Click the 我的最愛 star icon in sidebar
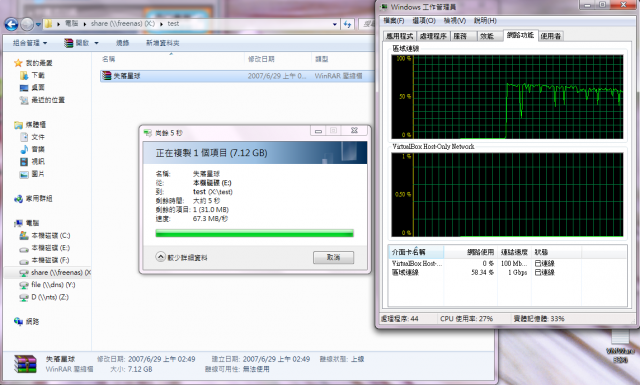Image resolution: width=640 pixels, height=385 pixels. 18,63
